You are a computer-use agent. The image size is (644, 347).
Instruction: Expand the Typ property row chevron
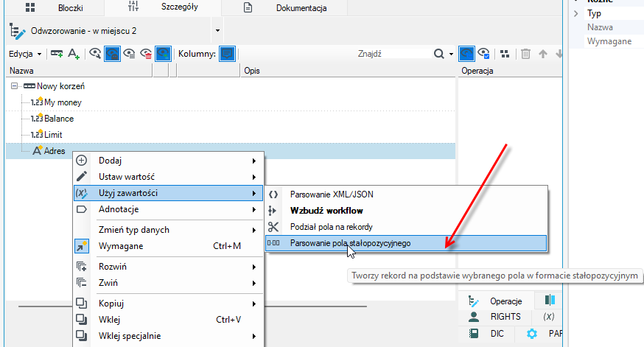coord(575,13)
